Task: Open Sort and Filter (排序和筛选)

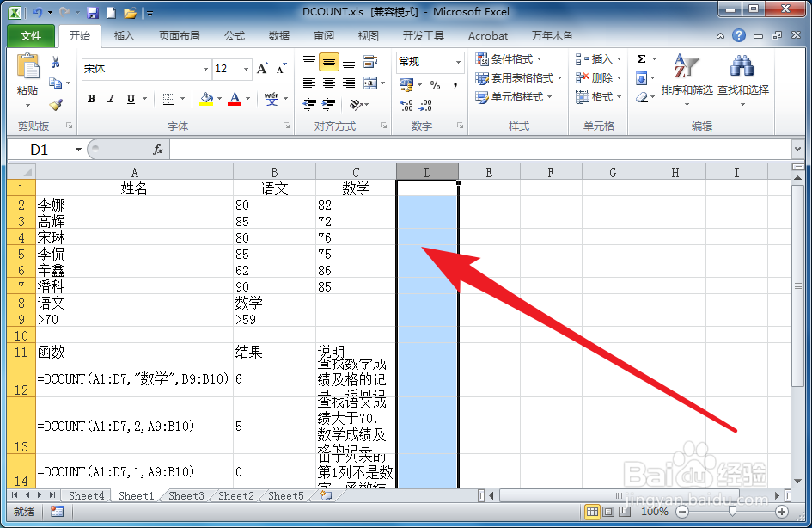Action: click(x=687, y=79)
